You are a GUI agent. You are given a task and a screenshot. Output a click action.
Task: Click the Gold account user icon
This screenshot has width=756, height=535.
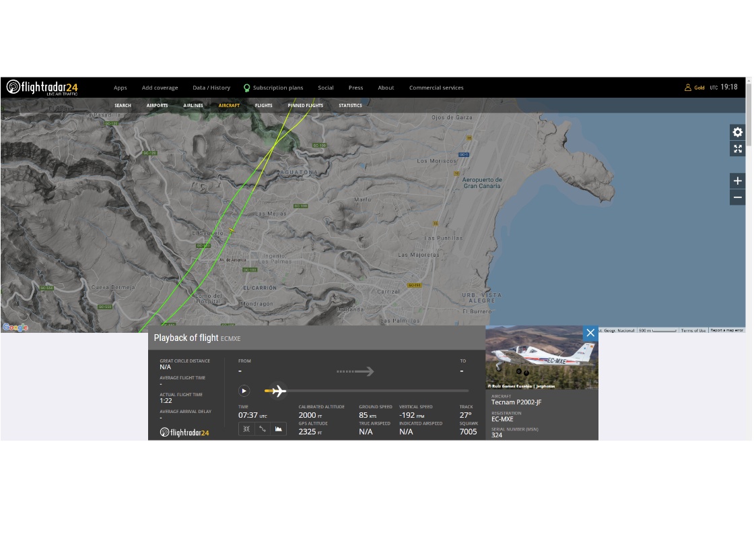688,88
